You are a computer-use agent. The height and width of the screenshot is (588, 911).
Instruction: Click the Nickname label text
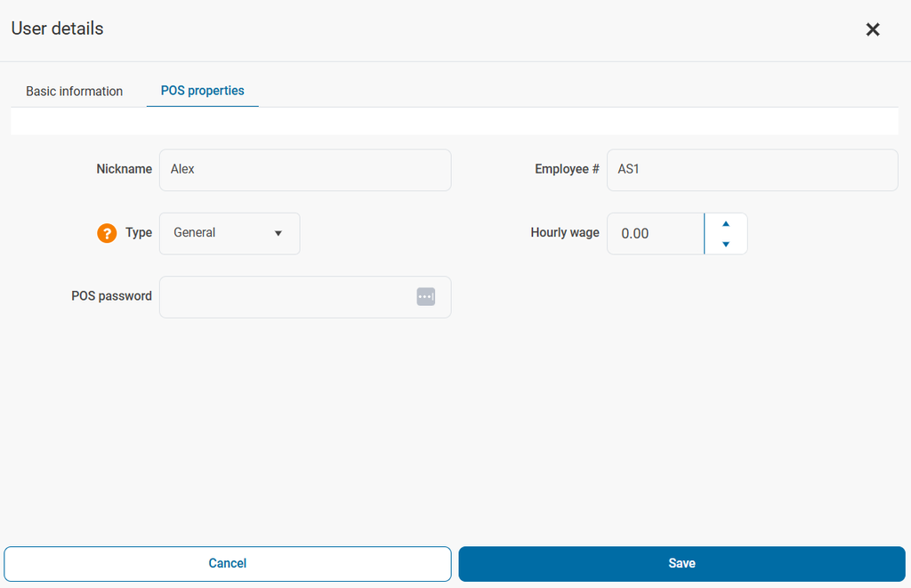124,169
